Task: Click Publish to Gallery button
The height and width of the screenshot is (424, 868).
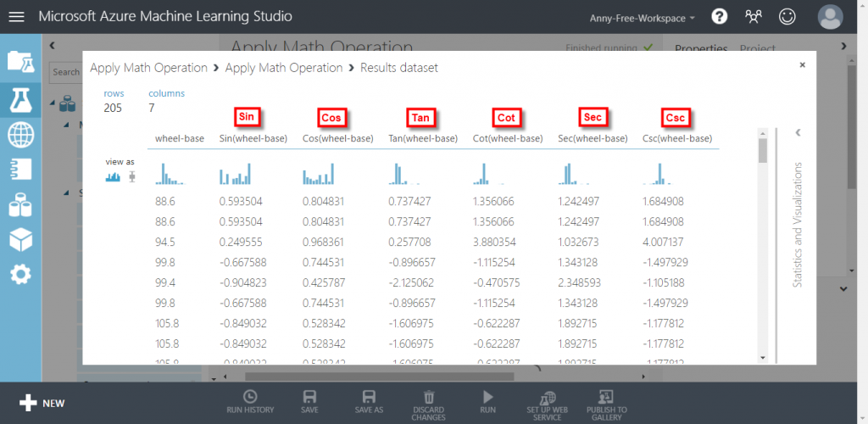Action: click(x=607, y=405)
